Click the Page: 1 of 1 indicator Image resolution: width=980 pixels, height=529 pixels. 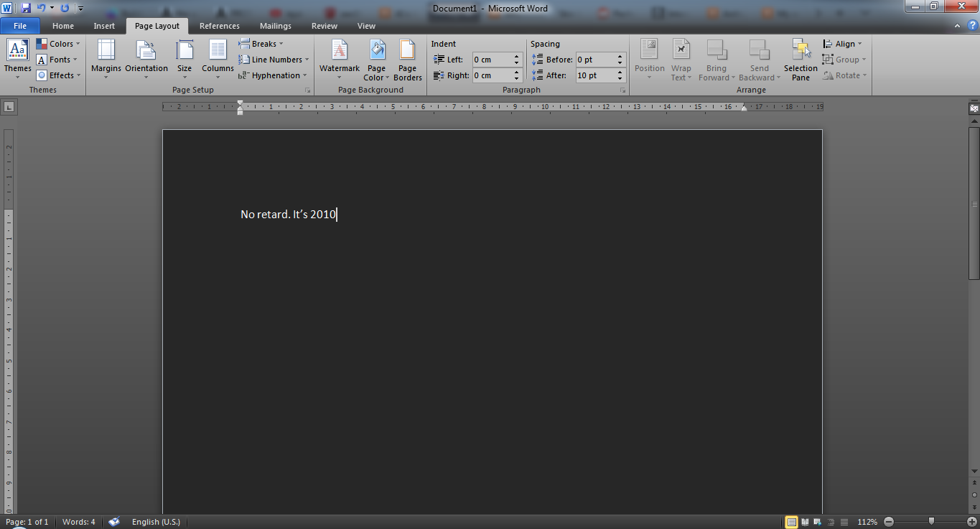coord(27,522)
